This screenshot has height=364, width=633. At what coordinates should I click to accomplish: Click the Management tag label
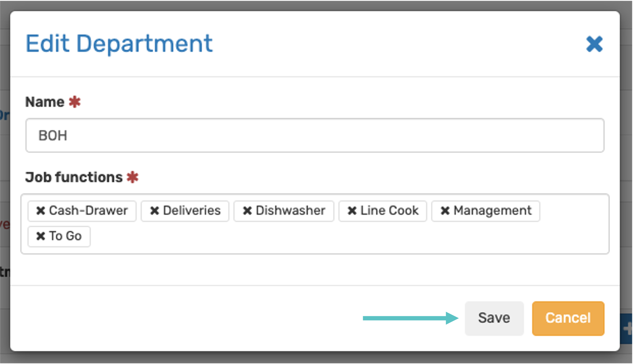pos(492,211)
